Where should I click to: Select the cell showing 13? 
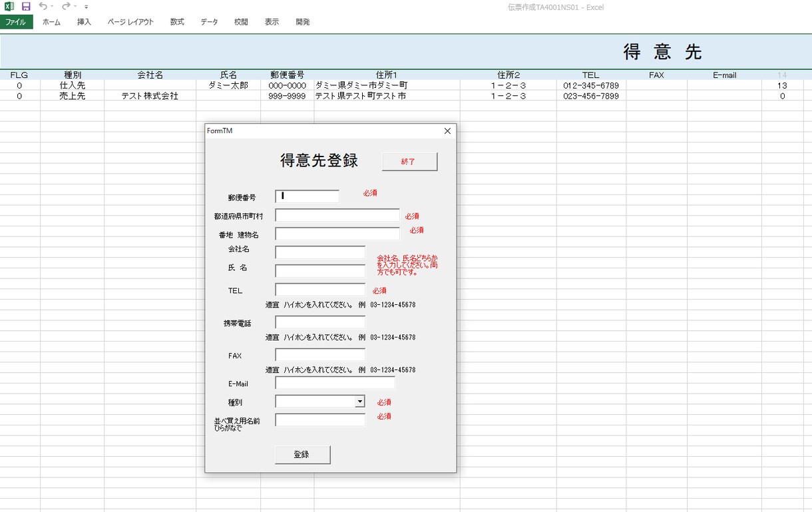[782, 85]
